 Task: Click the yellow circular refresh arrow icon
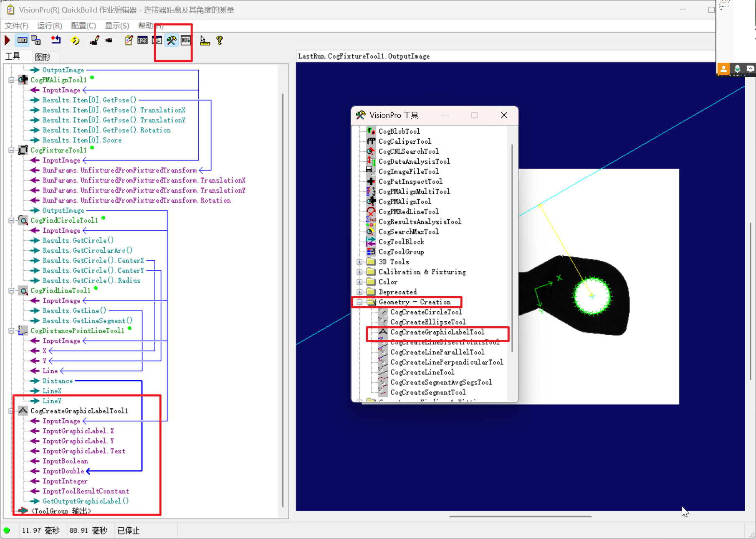[76, 41]
